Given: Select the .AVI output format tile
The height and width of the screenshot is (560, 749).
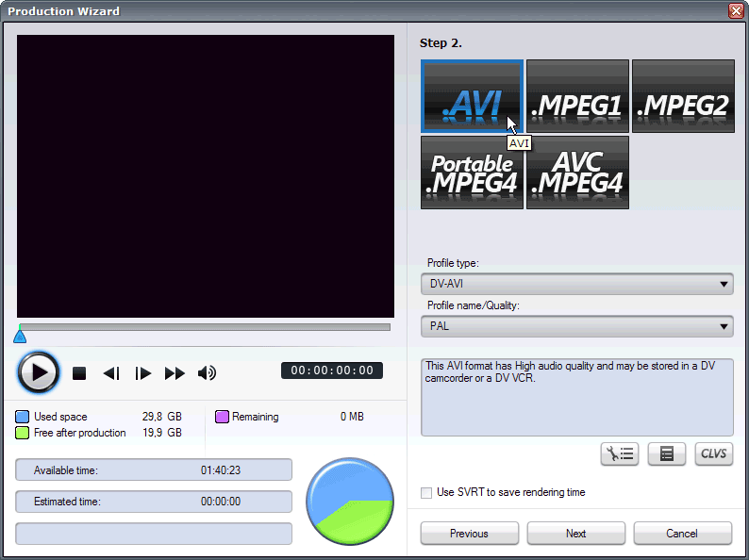Looking at the screenshot, I should [472, 96].
